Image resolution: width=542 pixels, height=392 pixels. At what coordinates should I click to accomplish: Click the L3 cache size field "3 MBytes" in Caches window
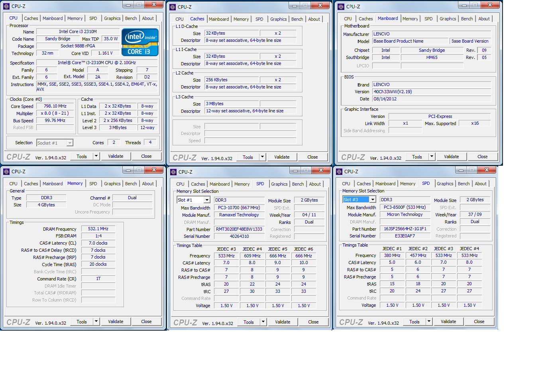tap(232, 104)
